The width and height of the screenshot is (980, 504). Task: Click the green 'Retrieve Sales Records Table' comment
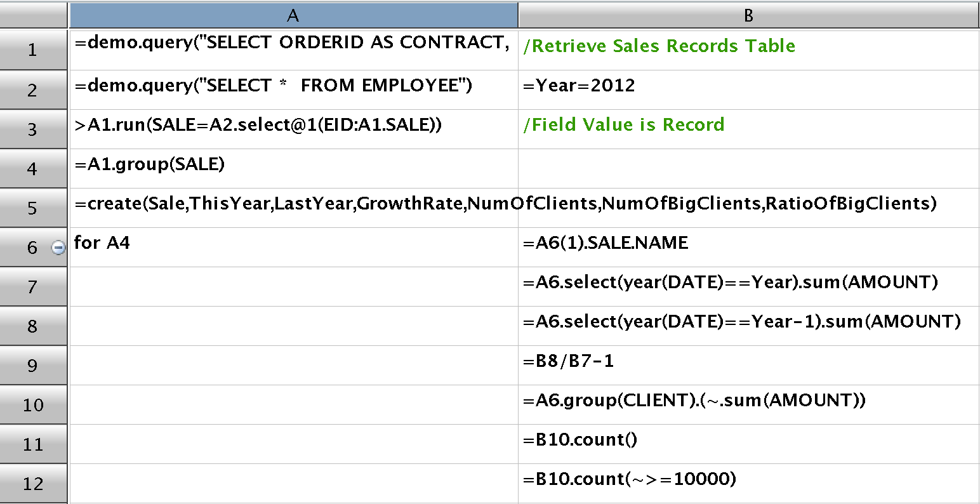click(659, 46)
